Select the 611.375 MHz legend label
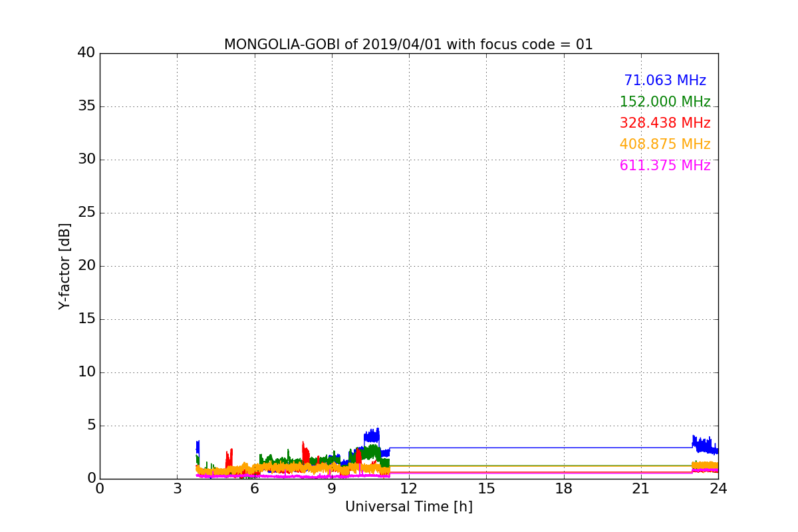This screenshot has width=798, height=532. tap(665, 166)
